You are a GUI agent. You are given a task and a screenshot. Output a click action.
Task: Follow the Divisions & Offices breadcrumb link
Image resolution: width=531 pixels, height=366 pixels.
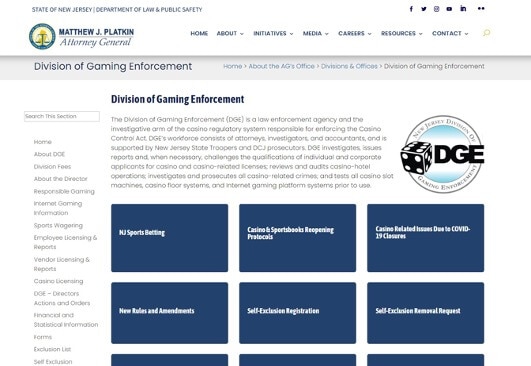(349, 66)
